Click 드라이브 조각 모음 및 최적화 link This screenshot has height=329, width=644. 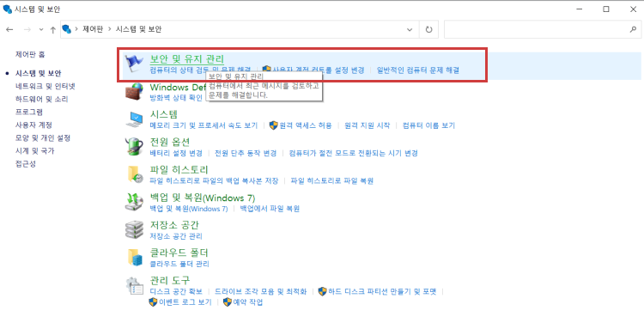pyautogui.click(x=261, y=291)
